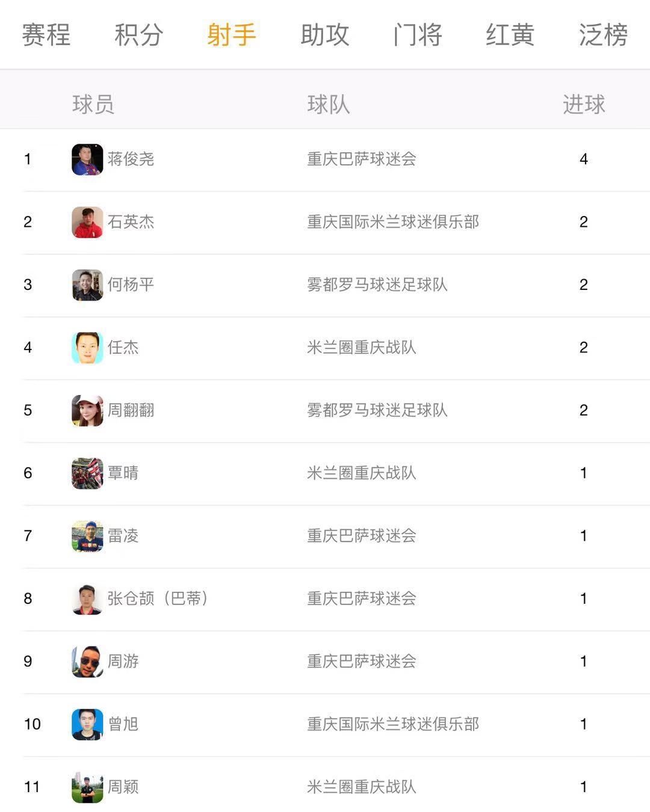650x812 pixels.
Task: Select player name 张仓颉（巴蒂）
Action: (158, 598)
